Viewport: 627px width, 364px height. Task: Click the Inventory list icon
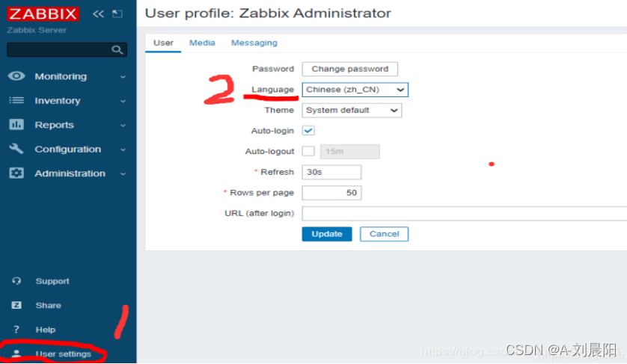[x=16, y=100]
